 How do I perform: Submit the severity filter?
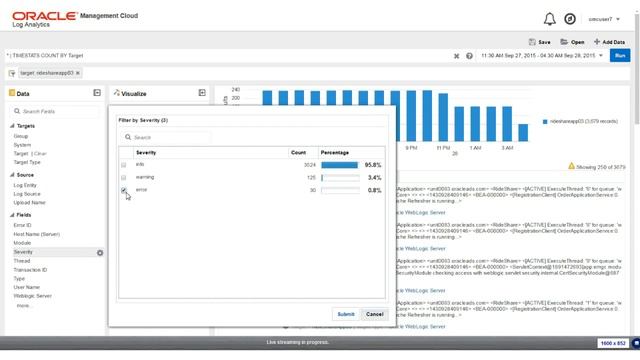click(346, 314)
